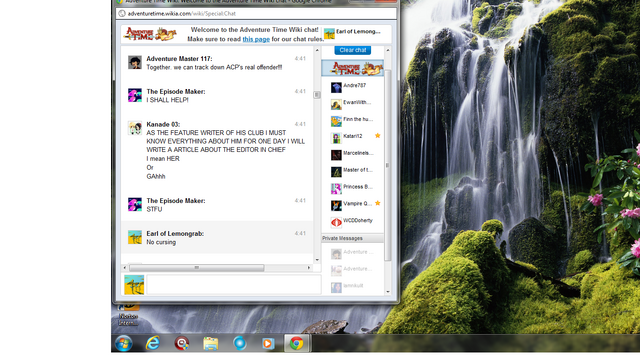Click the user list scroll down arrow

click(x=388, y=292)
